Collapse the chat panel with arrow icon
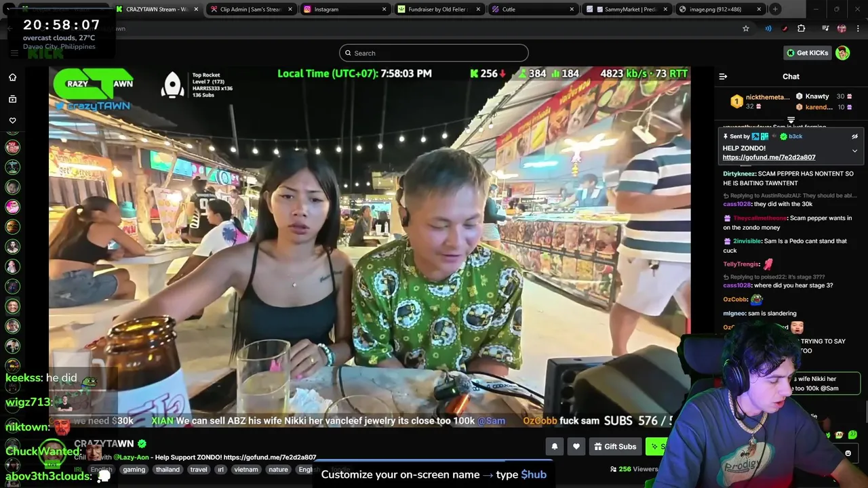 pos(723,77)
